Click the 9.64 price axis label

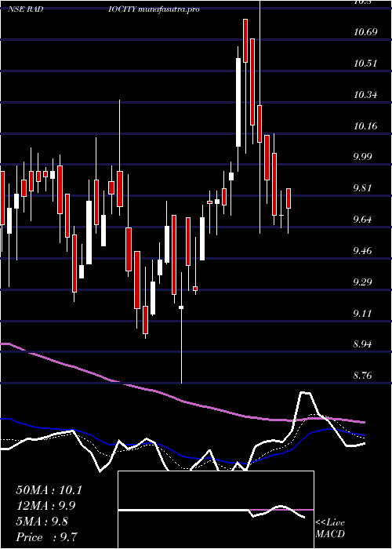tap(365, 220)
